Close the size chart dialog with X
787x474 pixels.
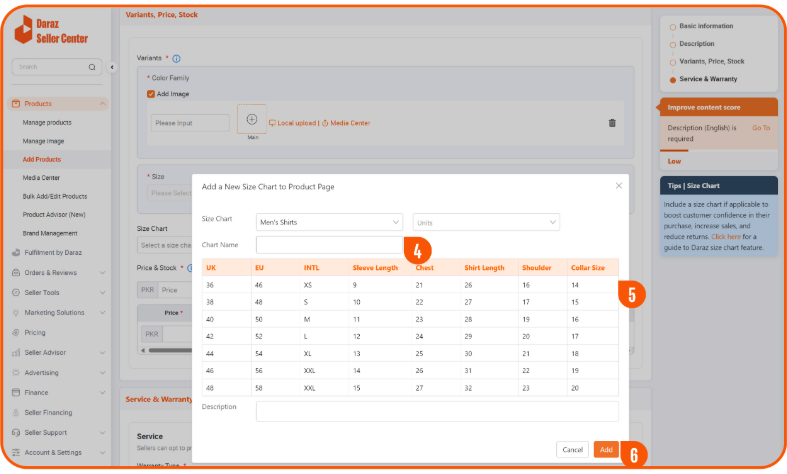[x=618, y=185]
